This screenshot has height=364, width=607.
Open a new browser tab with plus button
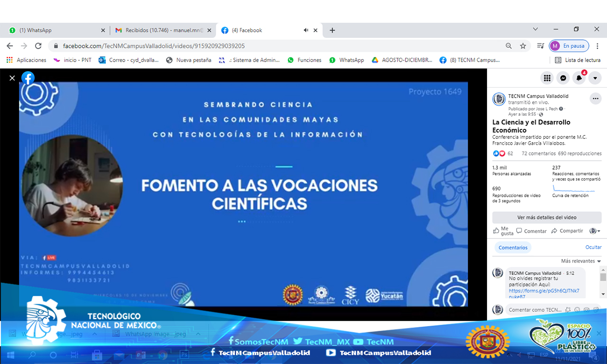pos(332,30)
